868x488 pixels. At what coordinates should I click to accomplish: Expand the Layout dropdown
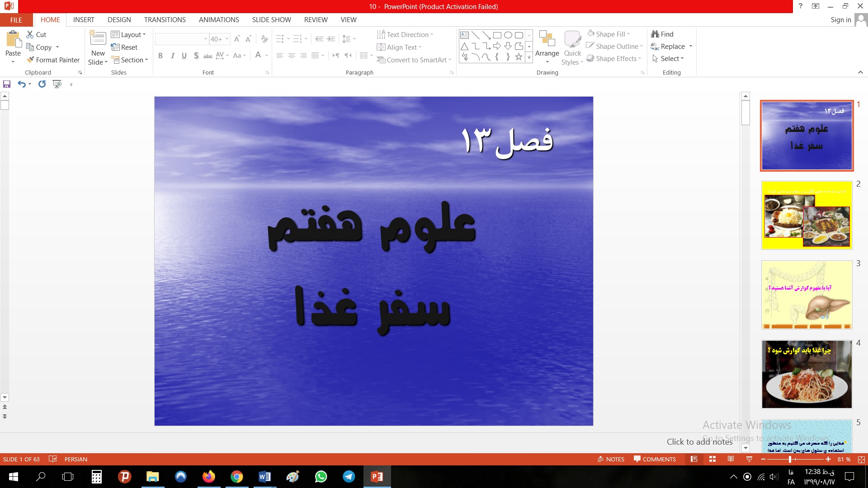[x=129, y=34]
